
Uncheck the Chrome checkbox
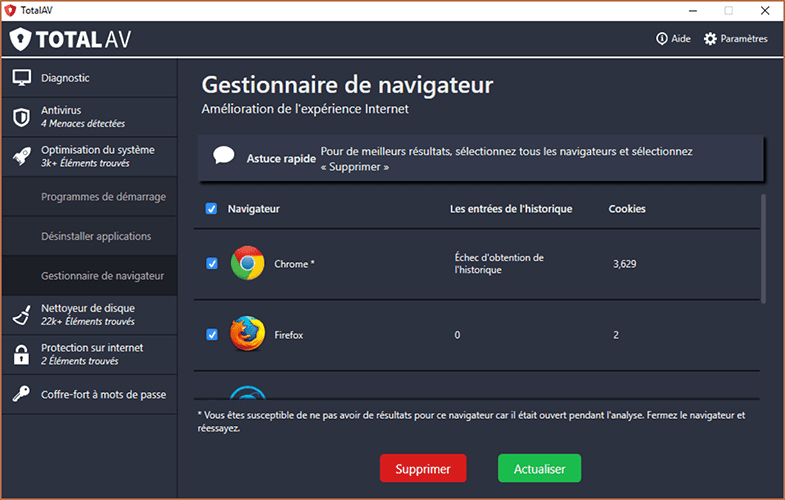click(212, 263)
